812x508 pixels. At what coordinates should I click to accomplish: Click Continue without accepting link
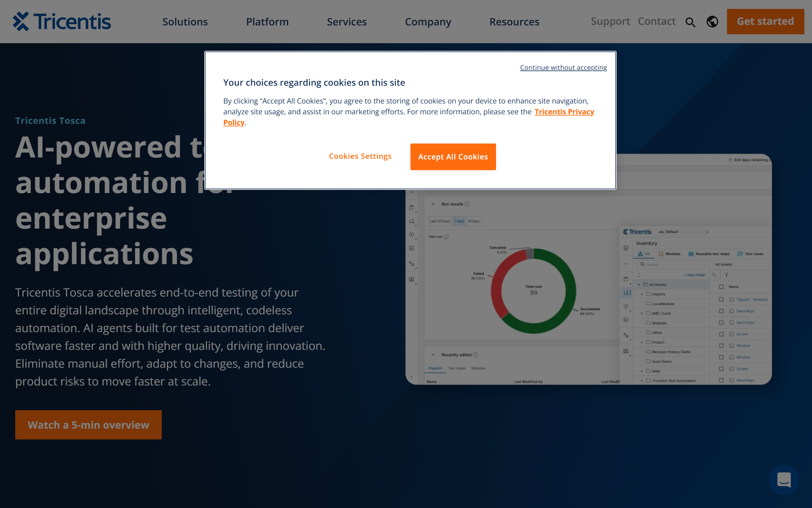(563, 68)
